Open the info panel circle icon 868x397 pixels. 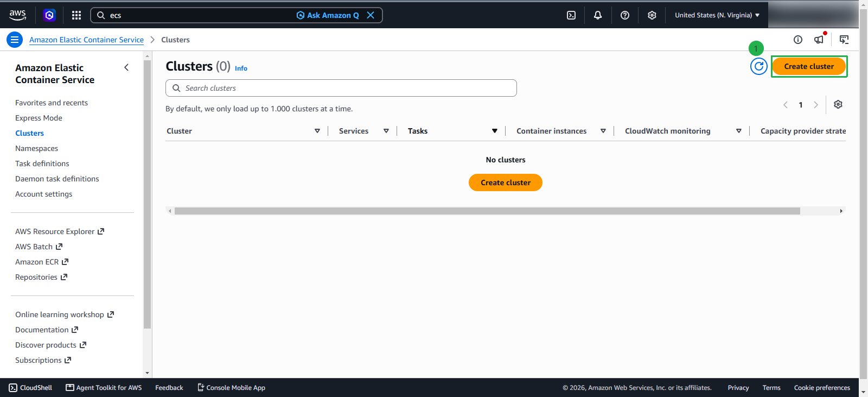pyautogui.click(x=798, y=40)
